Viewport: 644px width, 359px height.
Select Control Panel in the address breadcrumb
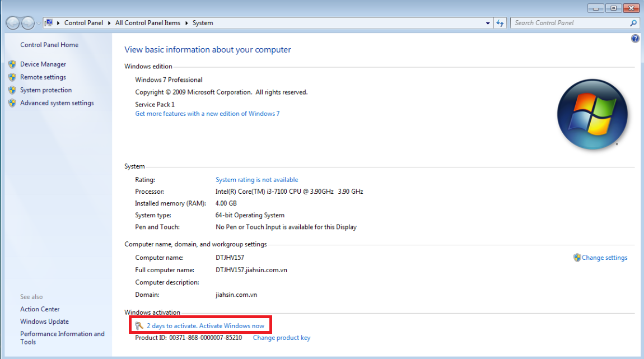[x=84, y=23]
